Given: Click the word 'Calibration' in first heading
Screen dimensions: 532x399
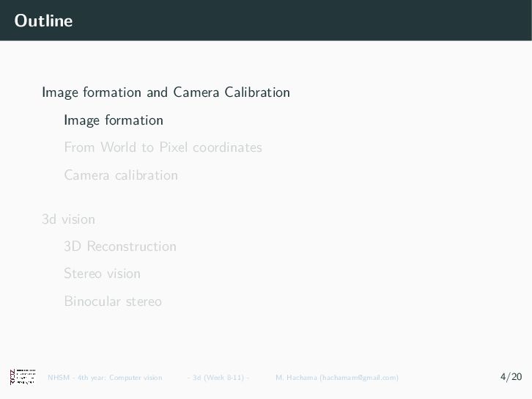Looking at the screenshot, I should [x=257, y=92].
